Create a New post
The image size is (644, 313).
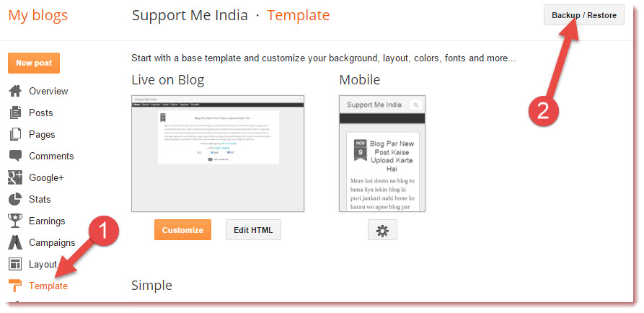34,63
